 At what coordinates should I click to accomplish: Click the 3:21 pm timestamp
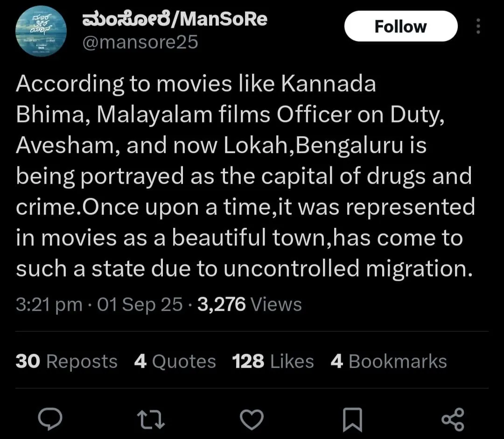coord(49,304)
